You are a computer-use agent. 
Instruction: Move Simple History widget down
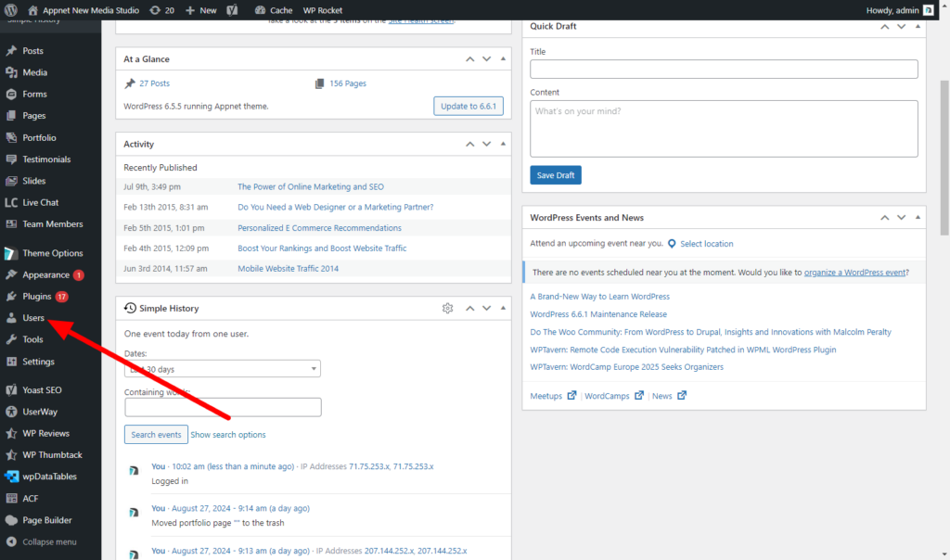(486, 308)
